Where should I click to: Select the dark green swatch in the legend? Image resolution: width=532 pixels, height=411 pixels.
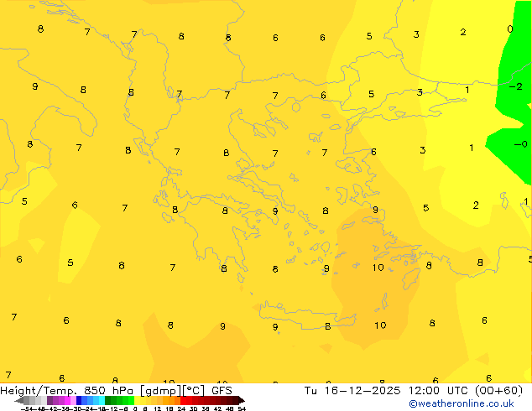107,400
